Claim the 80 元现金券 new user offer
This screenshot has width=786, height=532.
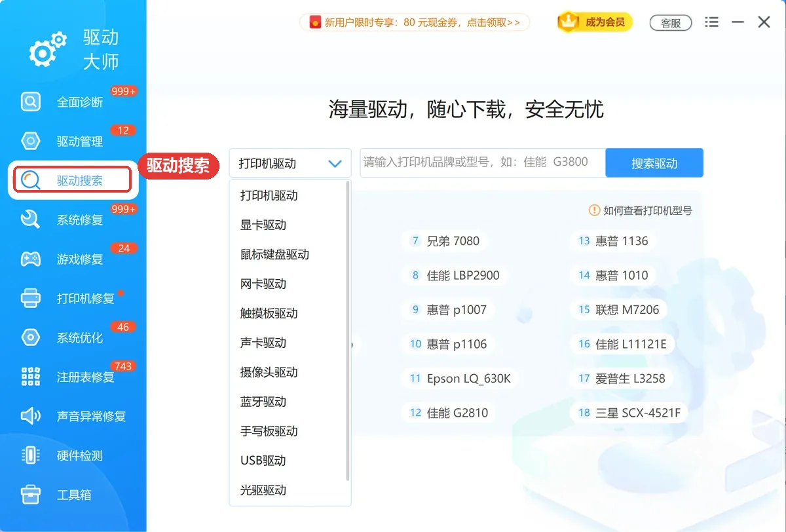(415, 22)
